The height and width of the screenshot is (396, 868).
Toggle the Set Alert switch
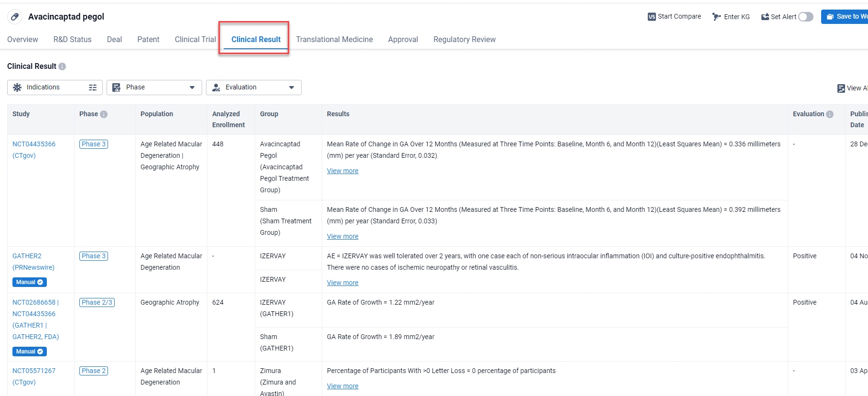(805, 17)
